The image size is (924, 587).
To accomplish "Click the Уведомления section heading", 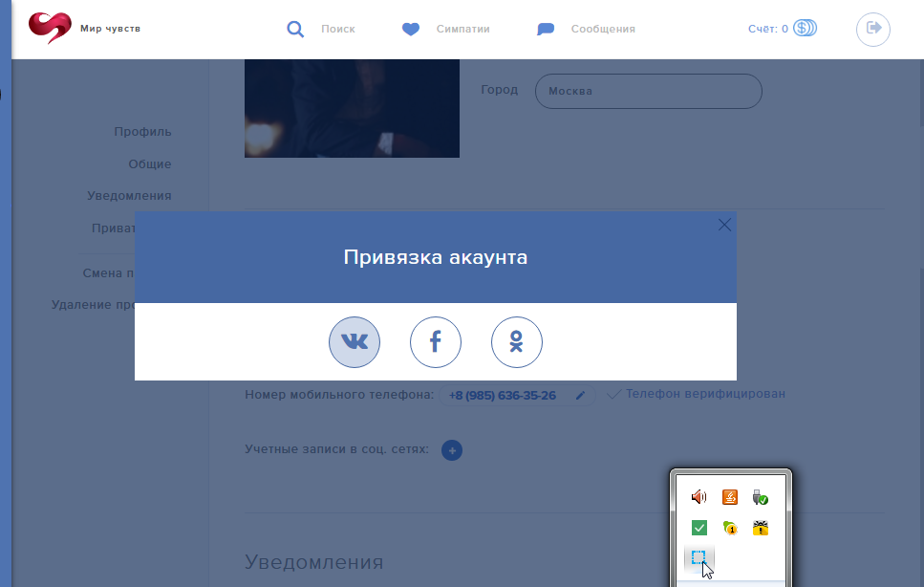I will pyautogui.click(x=314, y=562).
